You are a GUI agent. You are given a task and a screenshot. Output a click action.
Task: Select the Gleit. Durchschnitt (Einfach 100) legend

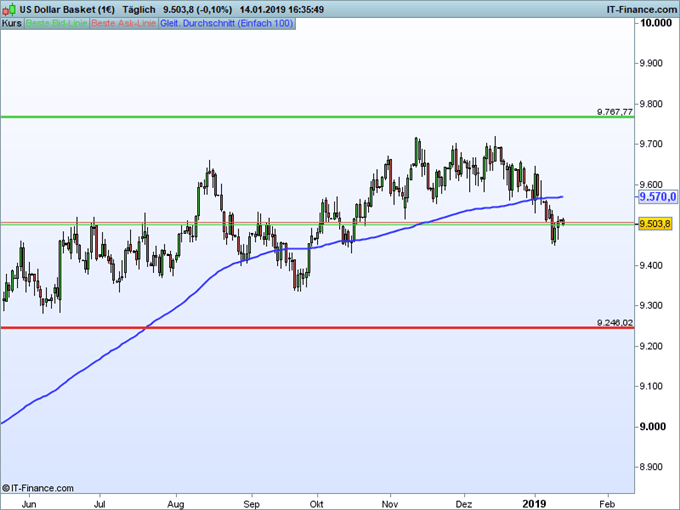point(227,23)
